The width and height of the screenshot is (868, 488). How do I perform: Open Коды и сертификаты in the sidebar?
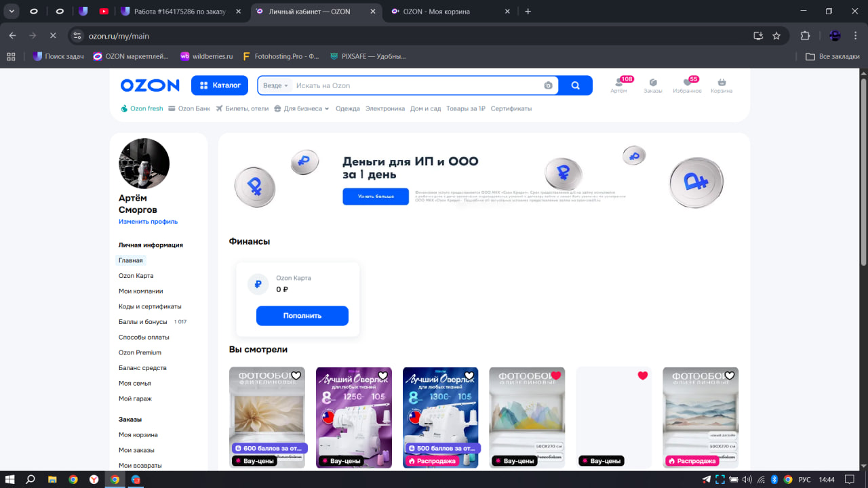[150, 306]
